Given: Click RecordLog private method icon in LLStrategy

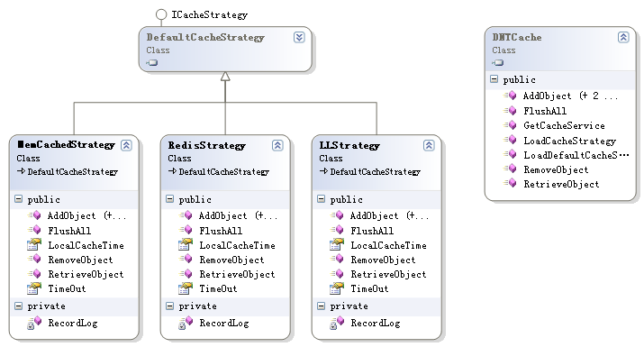Looking at the screenshot, I should pyautogui.click(x=337, y=323).
